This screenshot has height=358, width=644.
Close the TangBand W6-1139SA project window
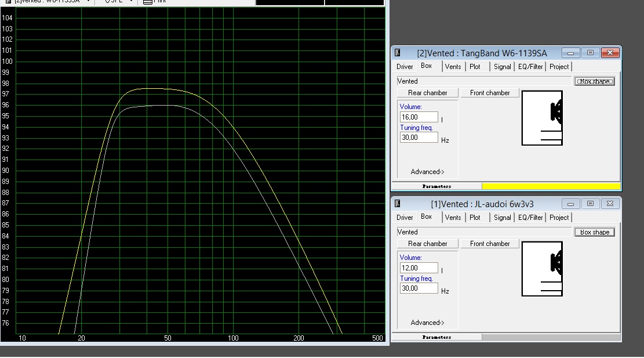[x=609, y=53]
